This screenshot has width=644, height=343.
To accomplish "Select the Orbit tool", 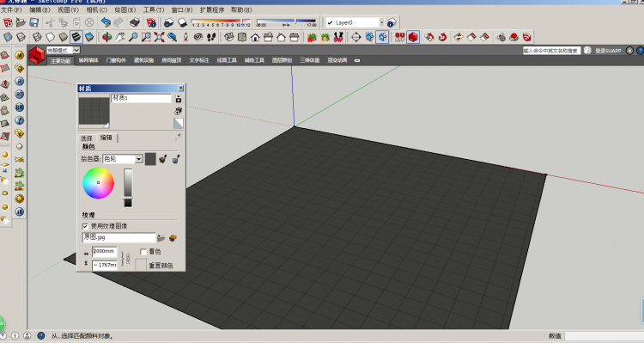I will pos(106,37).
